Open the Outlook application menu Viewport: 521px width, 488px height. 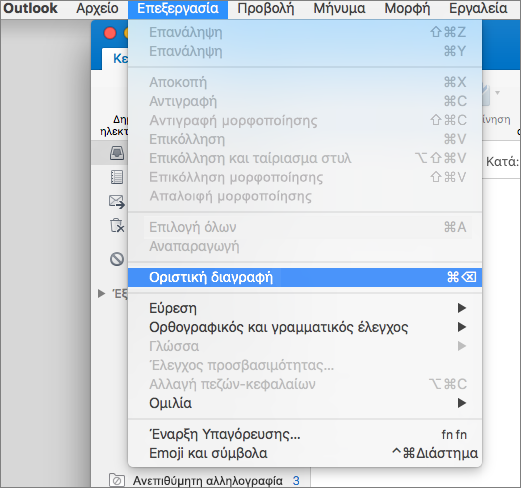click(x=30, y=9)
